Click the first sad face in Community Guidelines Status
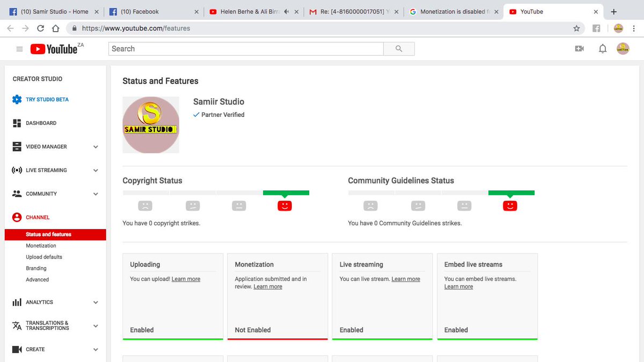Screen dimensions: 644x362 [x=370, y=205]
